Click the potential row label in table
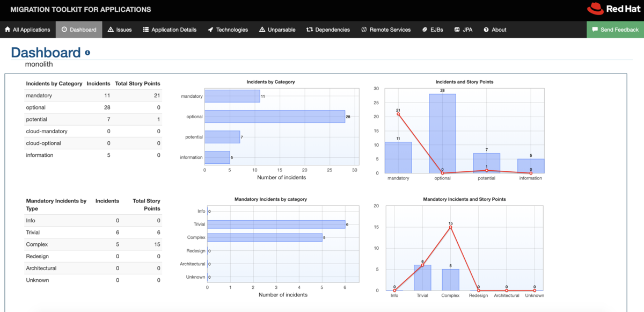This screenshot has height=312, width=644. coord(36,119)
